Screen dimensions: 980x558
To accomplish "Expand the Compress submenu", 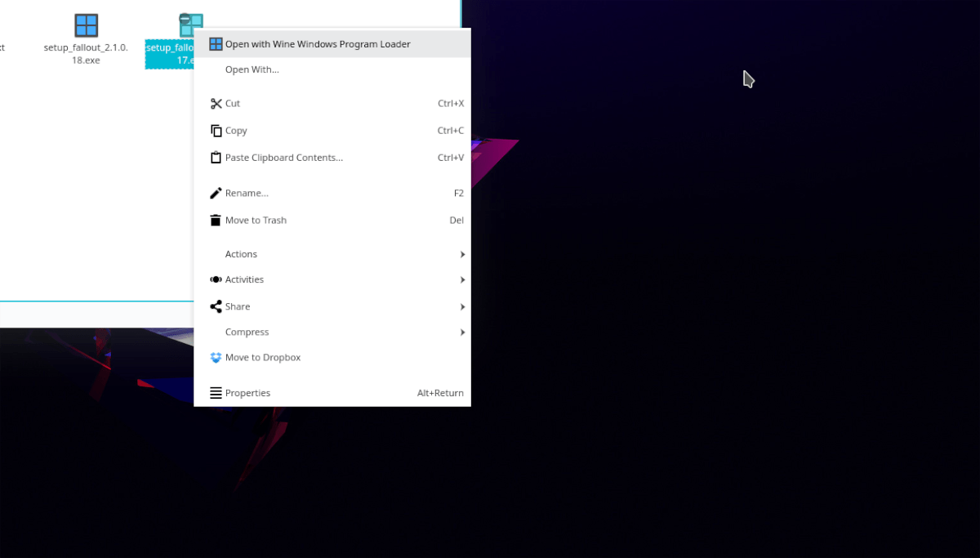I will [332, 333].
